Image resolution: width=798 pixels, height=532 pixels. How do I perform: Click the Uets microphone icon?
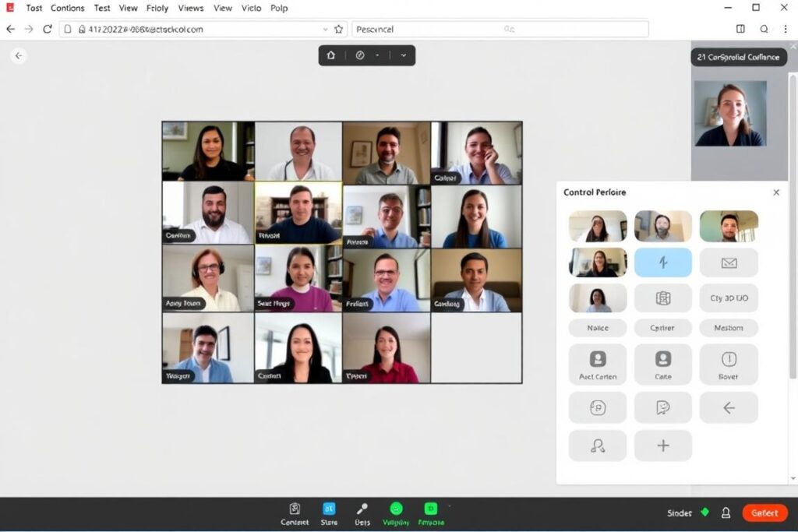click(362, 513)
